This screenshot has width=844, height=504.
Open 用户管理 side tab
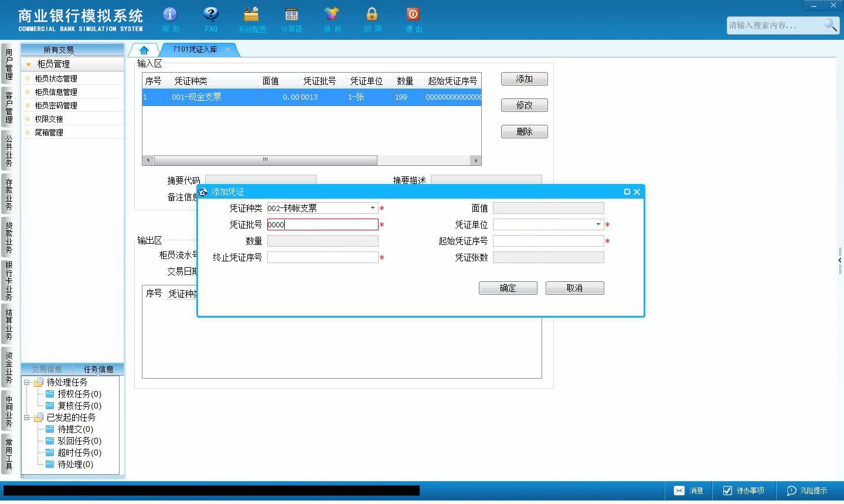[x=9, y=64]
